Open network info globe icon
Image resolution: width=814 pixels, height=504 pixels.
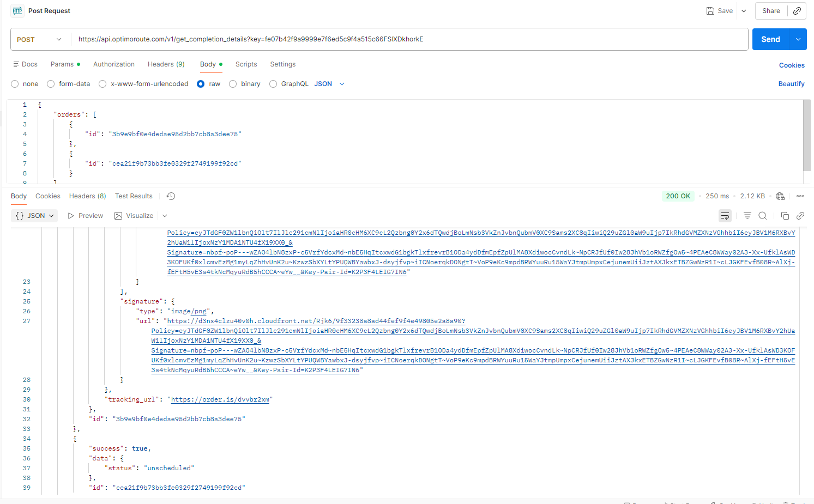point(780,196)
